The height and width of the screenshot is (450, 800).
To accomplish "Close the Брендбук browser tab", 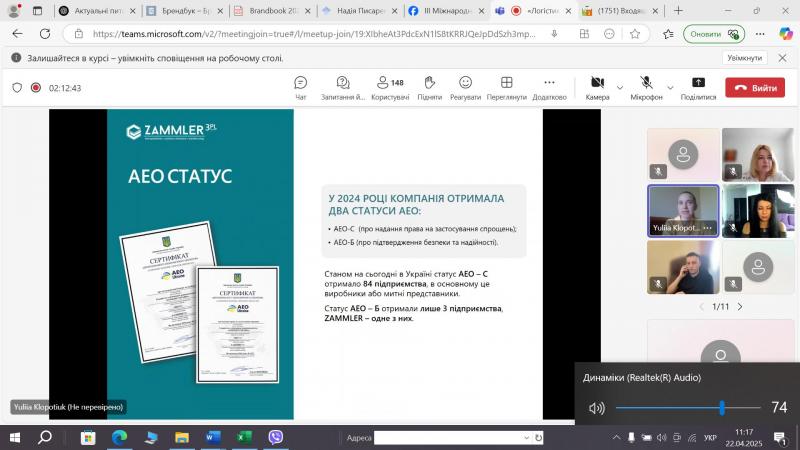I will coord(220,11).
